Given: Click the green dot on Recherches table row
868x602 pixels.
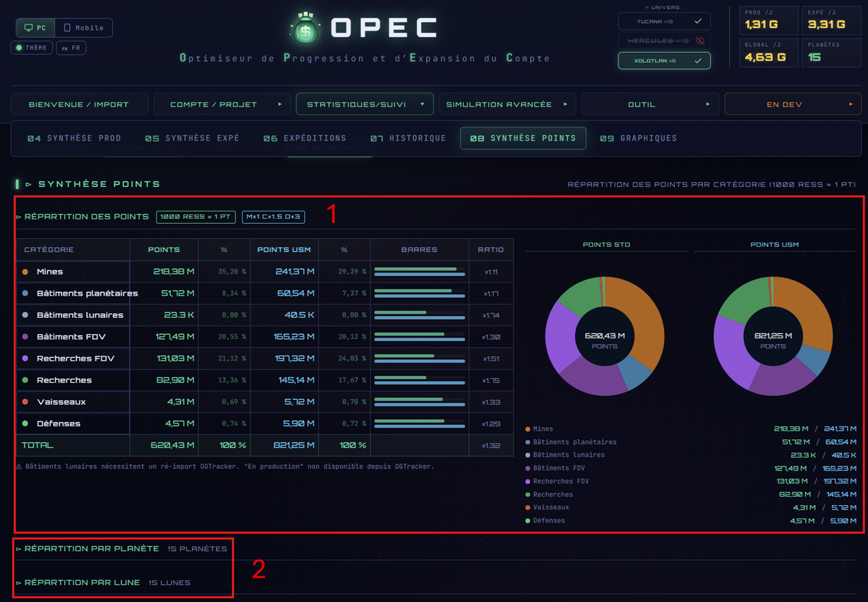Looking at the screenshot, I should [x=25, y=380].
